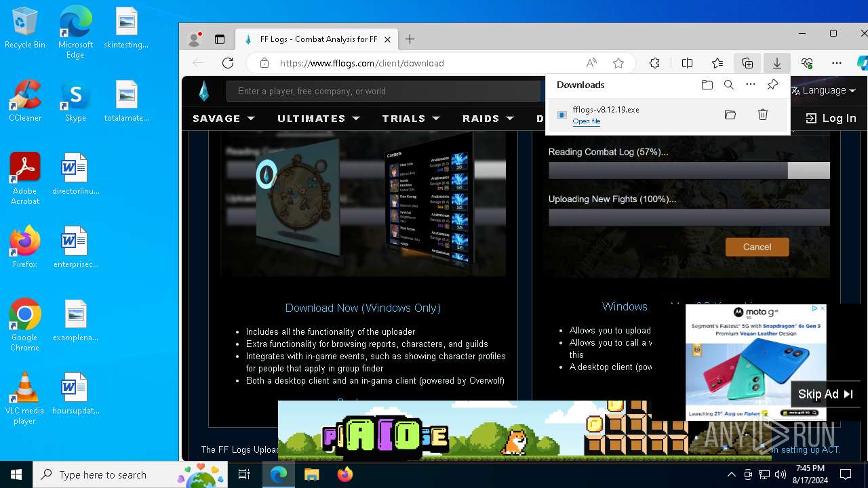Expand the RAIDS menu
Screen dimensions: 868x488
488,118
